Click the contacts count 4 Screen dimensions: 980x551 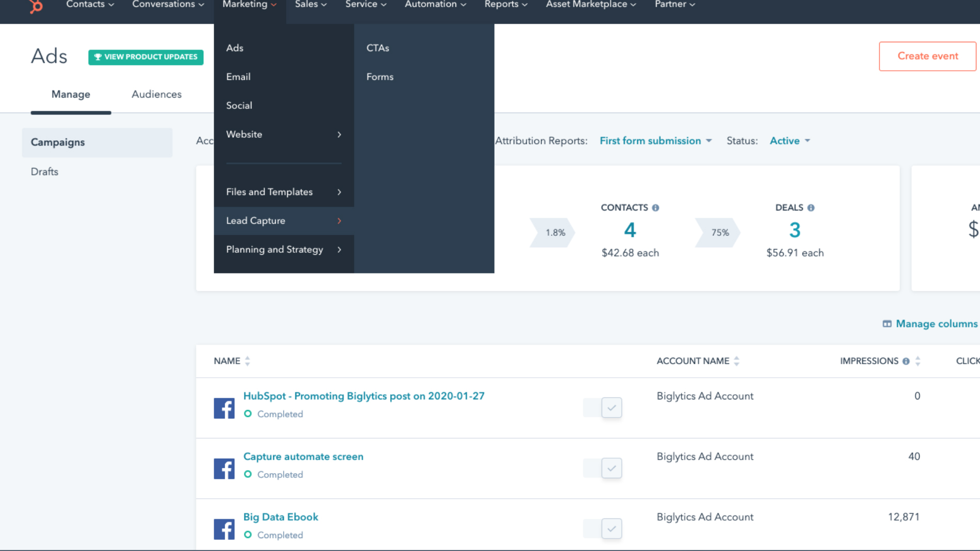tap(630, 230)
